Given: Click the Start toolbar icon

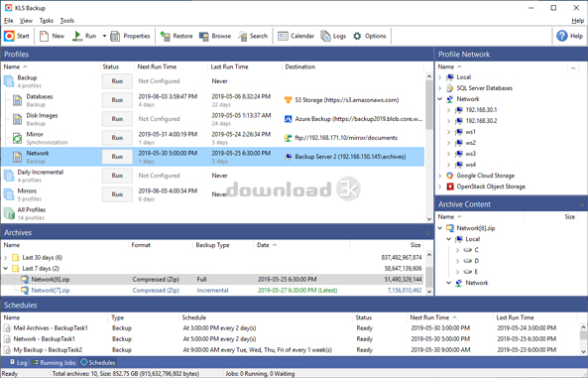Looking at the screenshot, I should (x=17, y=36).
